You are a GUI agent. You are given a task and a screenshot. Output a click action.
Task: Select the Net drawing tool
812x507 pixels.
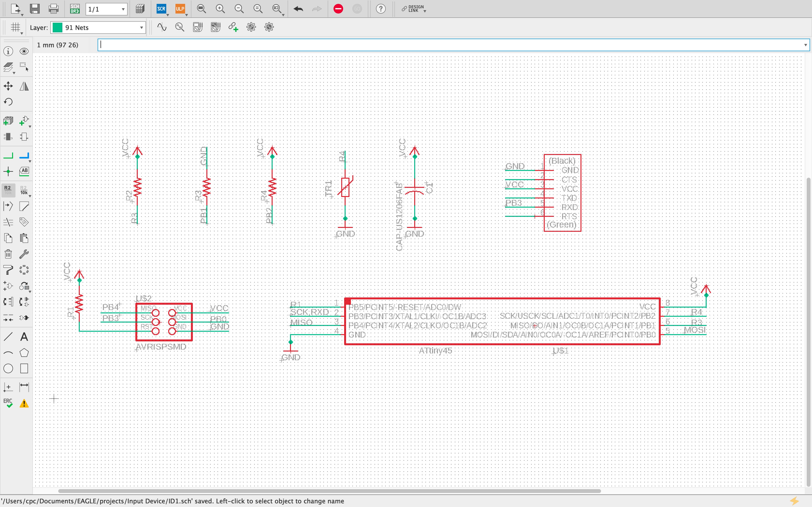click(x=8, y=155)
